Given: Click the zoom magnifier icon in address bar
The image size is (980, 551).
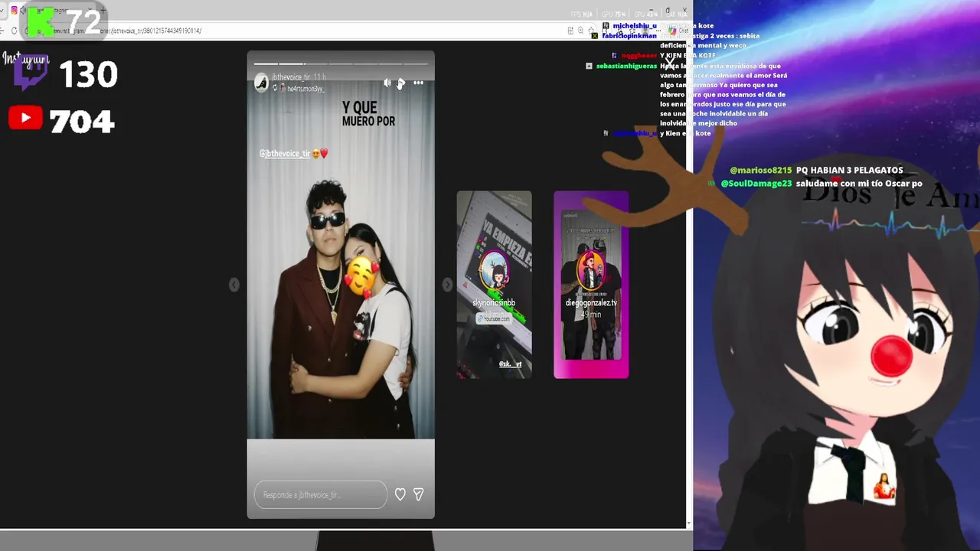Looking at the screenshot, I should (x=580, y=31).
